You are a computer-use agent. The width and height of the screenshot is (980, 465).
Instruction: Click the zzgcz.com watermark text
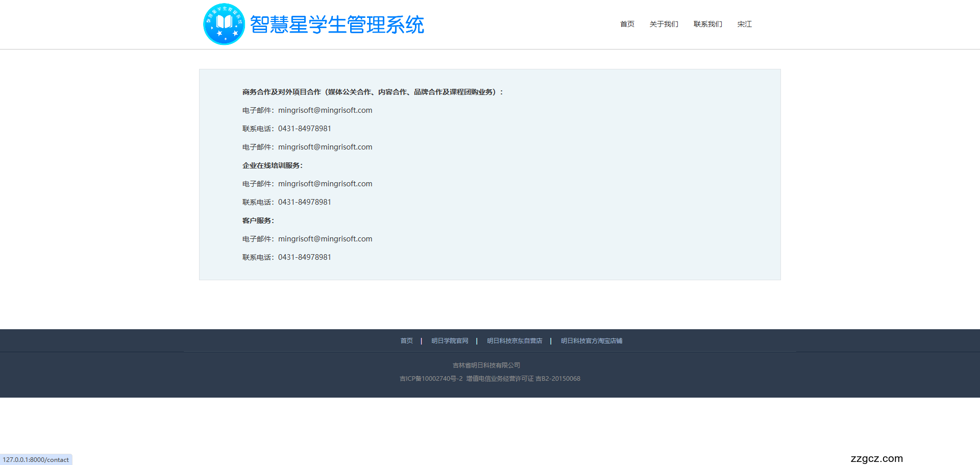click(x=876, y=458)
